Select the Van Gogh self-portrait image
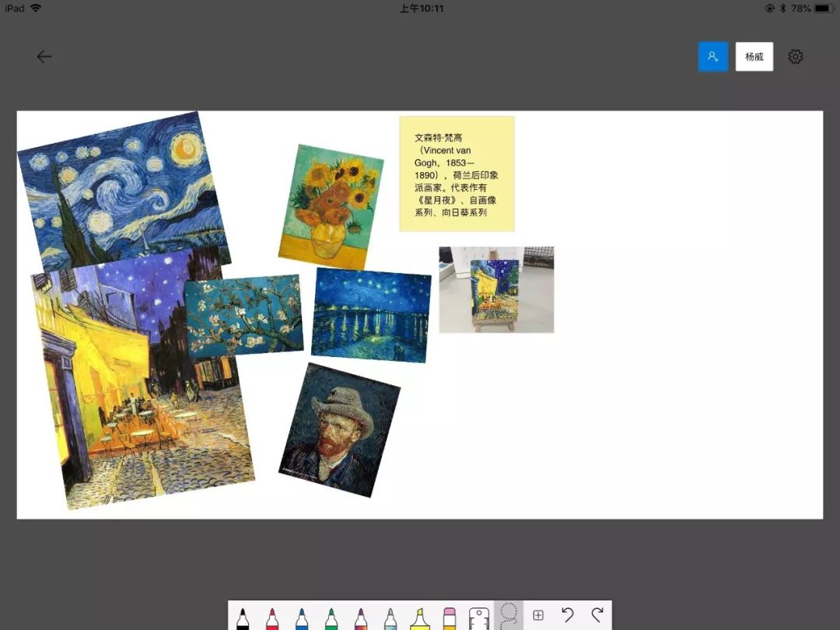 (x=339, y=429)
